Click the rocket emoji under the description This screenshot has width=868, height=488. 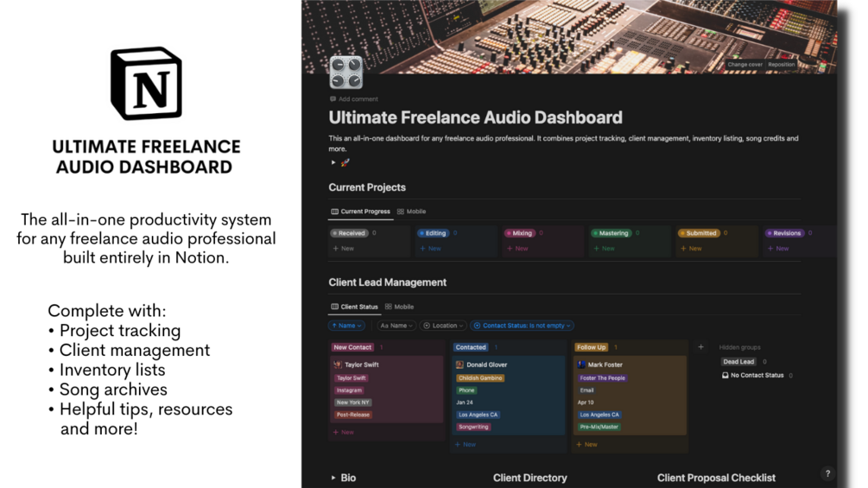345,162
